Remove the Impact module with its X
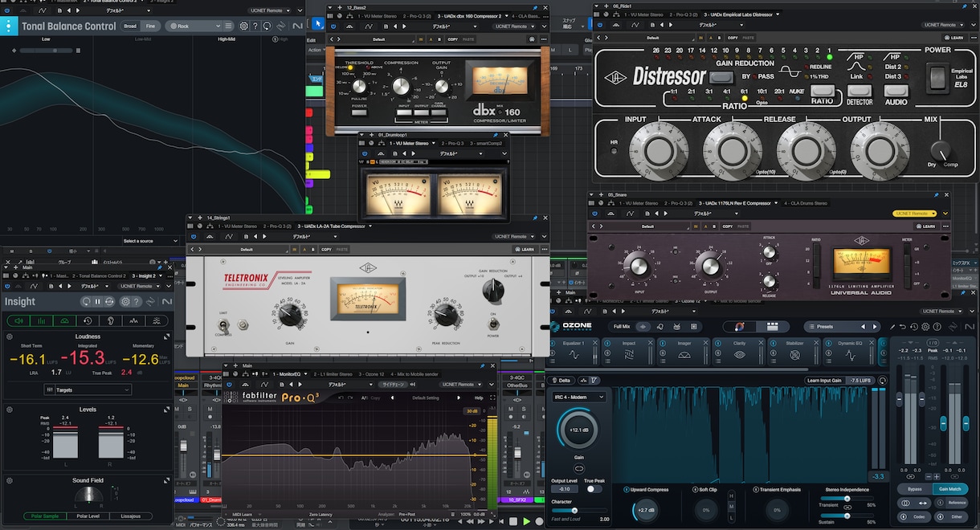 tap(649, 343)
